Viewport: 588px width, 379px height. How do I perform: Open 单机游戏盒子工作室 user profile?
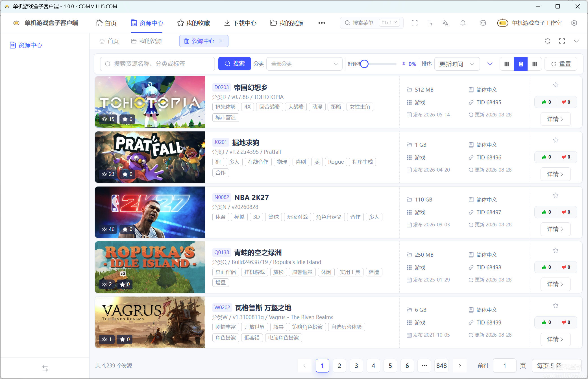(x=530, y=23)
